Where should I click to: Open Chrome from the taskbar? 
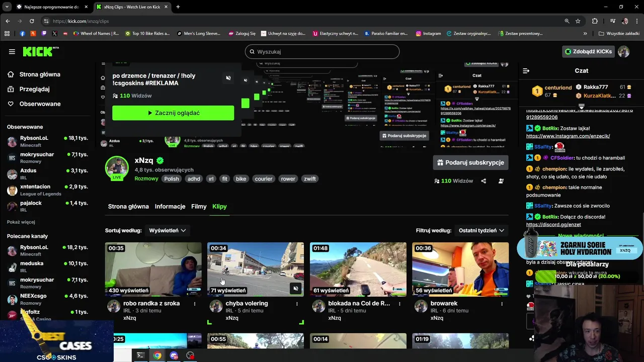[157, 355]
